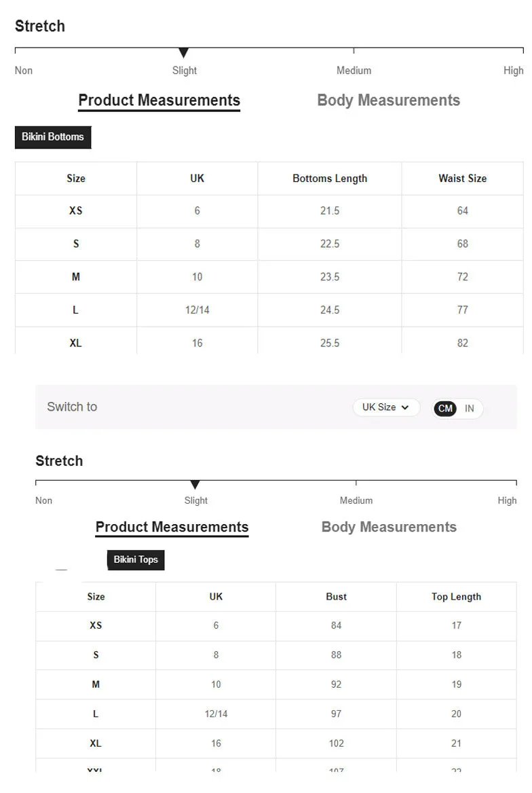Click the Medium tick on upper stretch scale

354,50
